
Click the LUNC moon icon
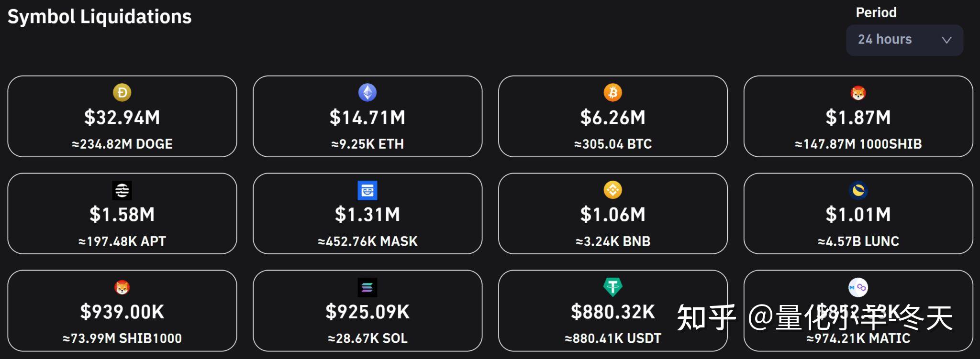[858, 190]
